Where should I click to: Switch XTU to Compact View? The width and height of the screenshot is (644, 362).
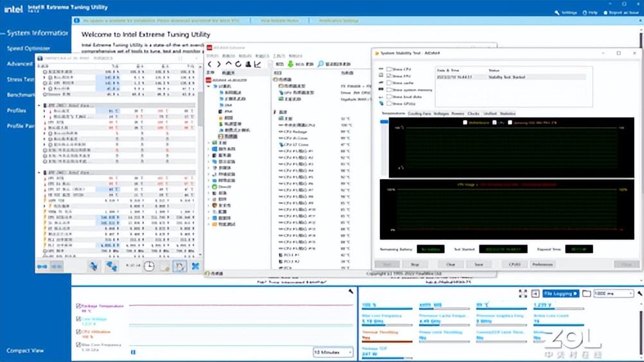[x=24, y=350]
